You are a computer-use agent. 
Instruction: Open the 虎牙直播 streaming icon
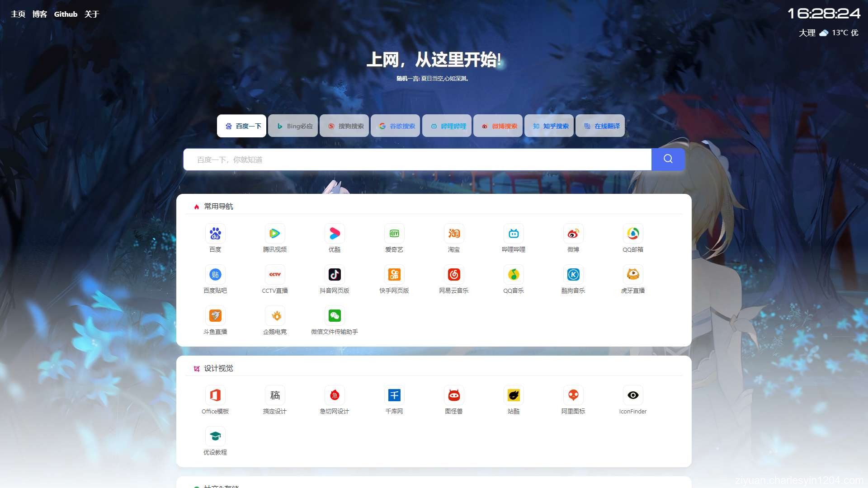pyautogui.click(x=633, y=274)
